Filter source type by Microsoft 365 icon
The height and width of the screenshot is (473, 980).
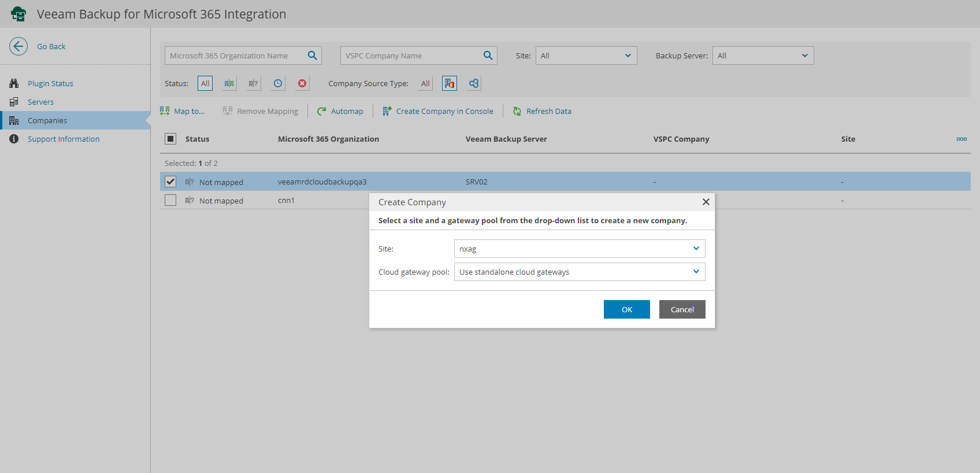(450, 83)
